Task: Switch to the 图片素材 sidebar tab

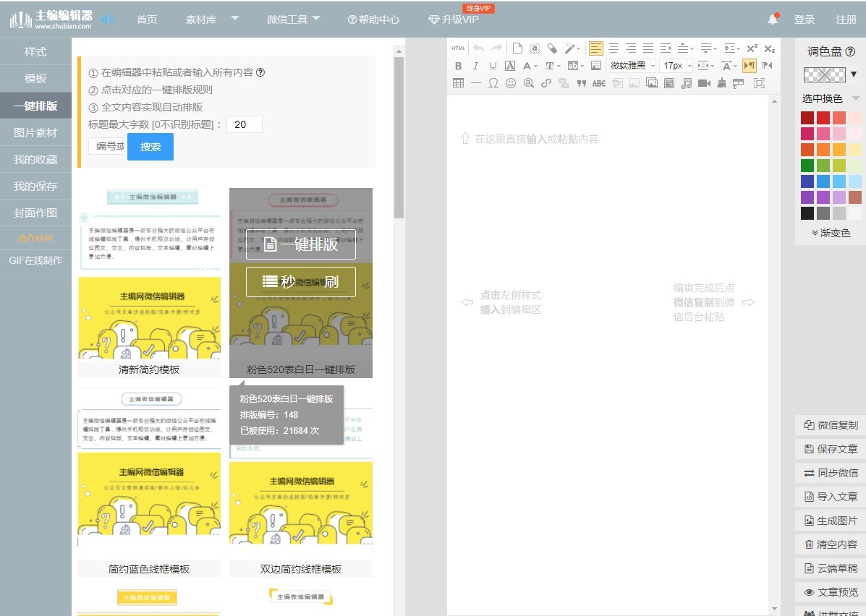Action: (35, 133)
